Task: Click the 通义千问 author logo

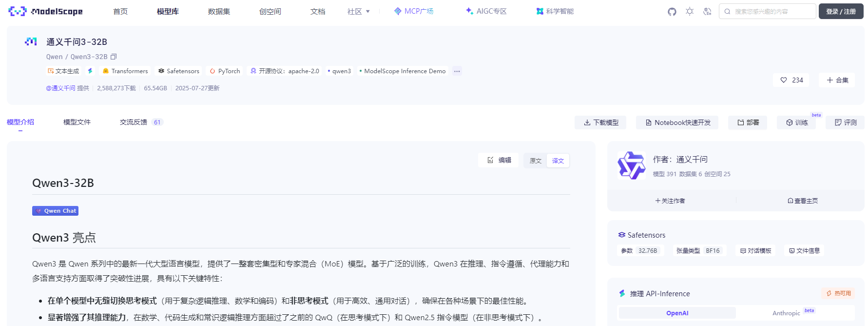Action: 632,165
